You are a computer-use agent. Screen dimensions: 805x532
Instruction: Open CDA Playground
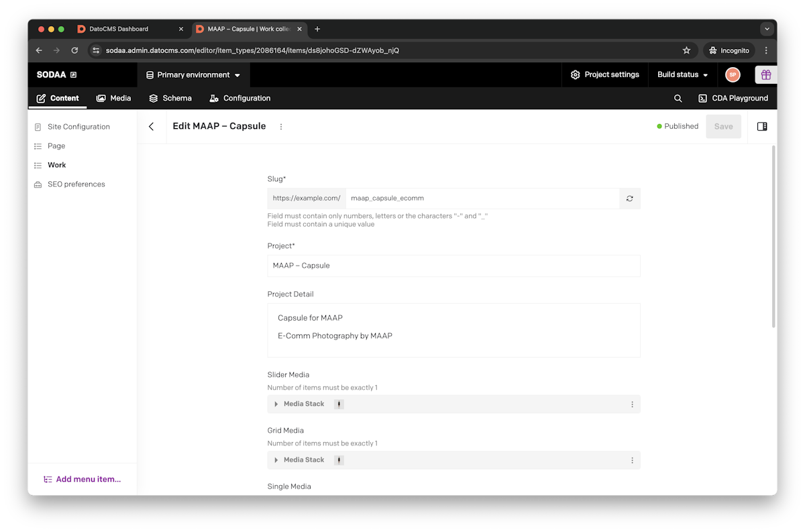coord(733,98)
